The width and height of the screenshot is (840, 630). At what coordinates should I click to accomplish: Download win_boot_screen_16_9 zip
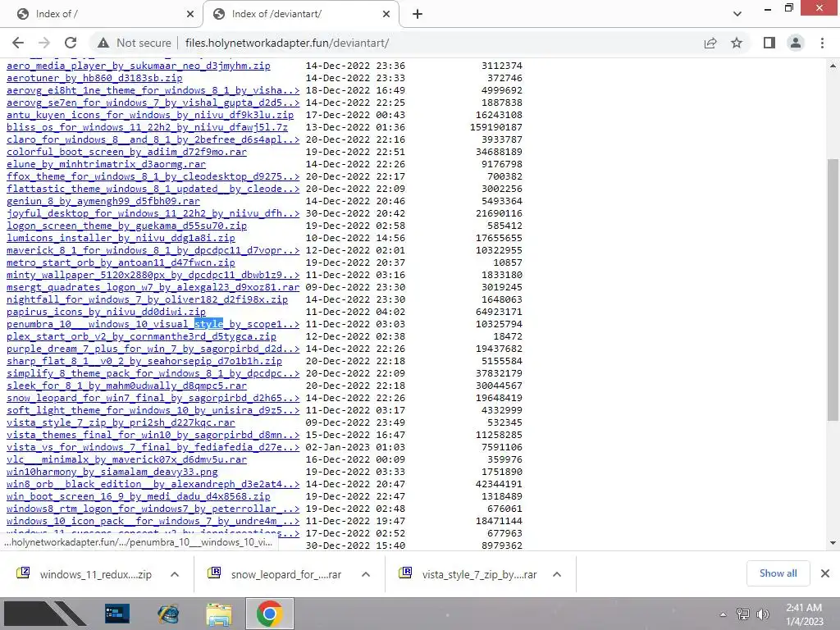click(138, 497)
